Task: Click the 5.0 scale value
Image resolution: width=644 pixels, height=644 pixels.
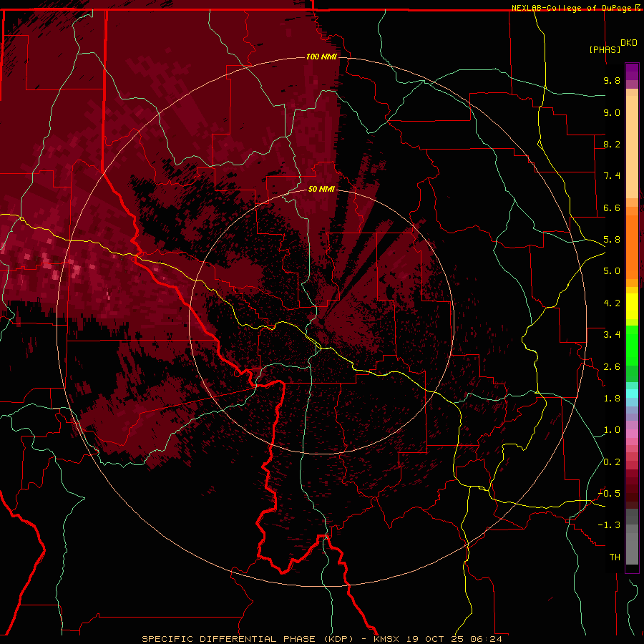Action: tap(612, 271)
